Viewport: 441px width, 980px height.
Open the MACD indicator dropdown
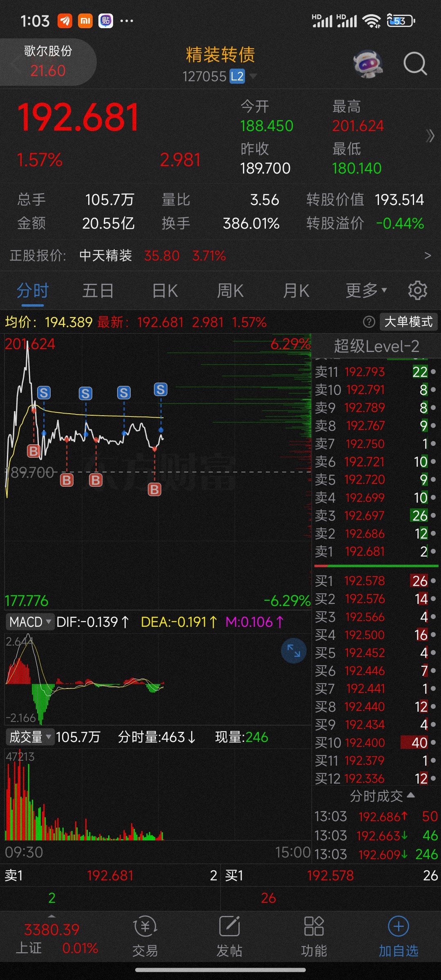(x=30, y=622)
